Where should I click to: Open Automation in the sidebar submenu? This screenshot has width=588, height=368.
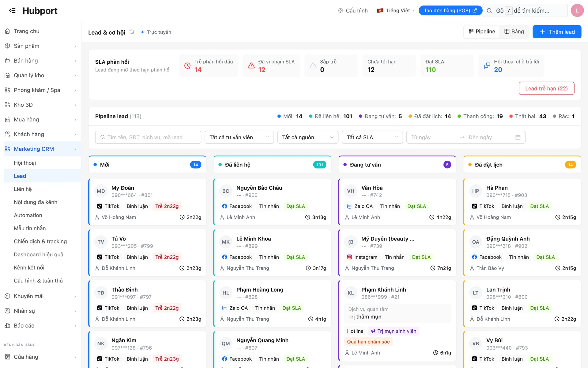28,215
